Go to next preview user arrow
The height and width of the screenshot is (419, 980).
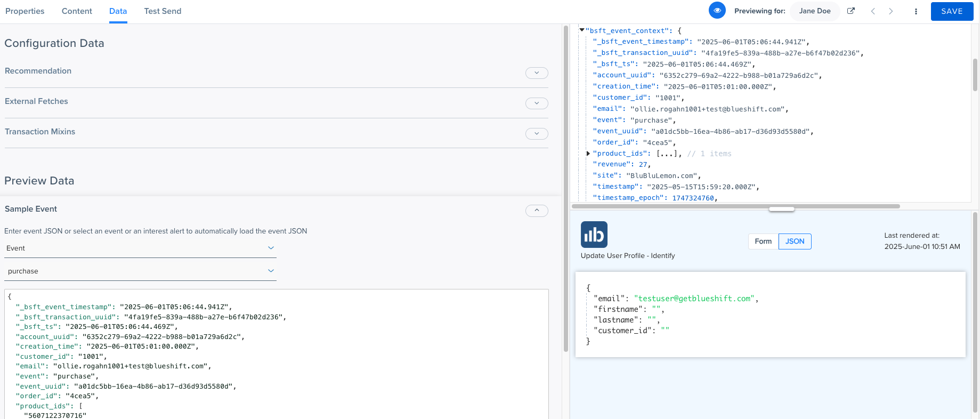pyautogui.click(x=891, y=11)
